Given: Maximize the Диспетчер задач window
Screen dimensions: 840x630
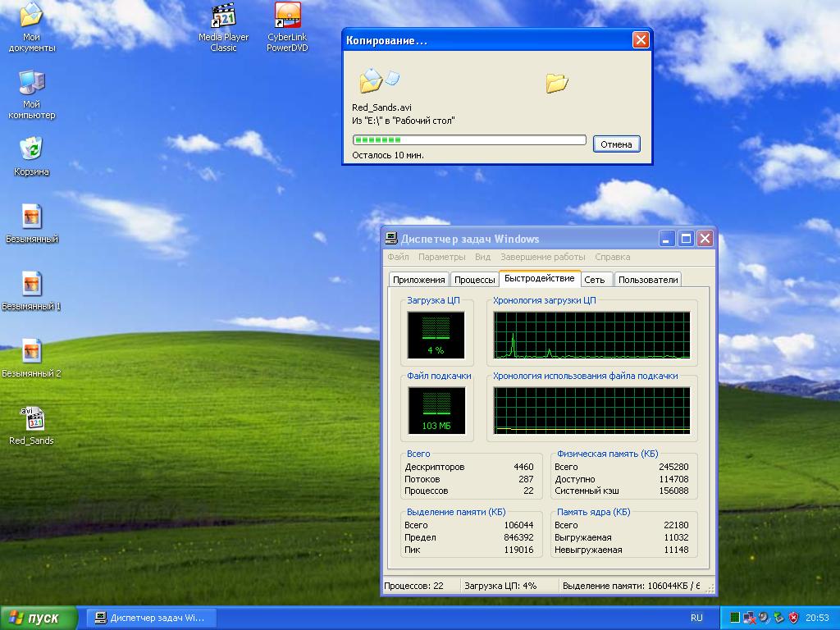Looking at the screenshot, I should [x=686, y=239].
